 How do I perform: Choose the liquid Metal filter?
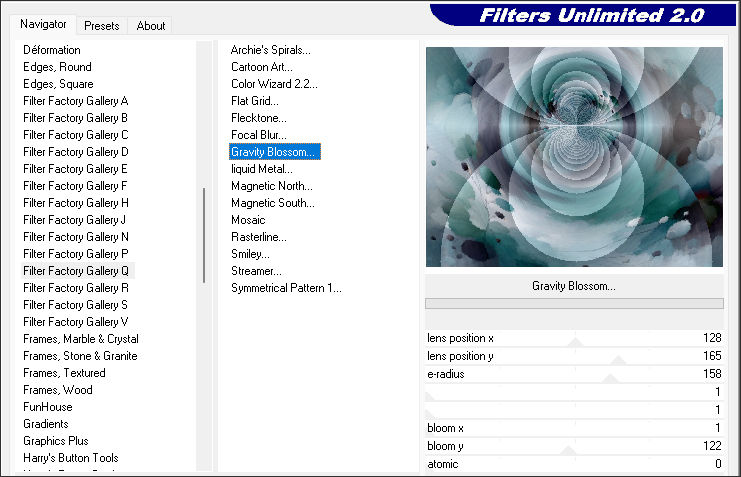coord(262,169)
